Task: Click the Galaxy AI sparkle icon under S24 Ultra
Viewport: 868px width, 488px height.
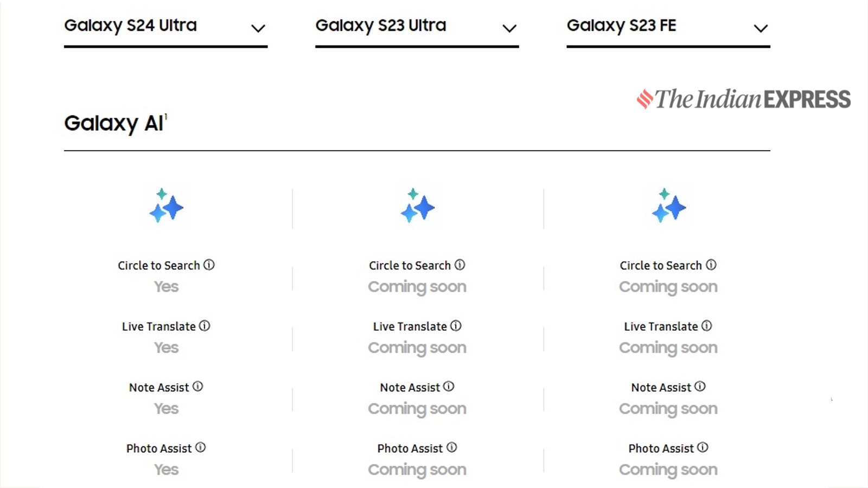Action: (x=166, y=208)
